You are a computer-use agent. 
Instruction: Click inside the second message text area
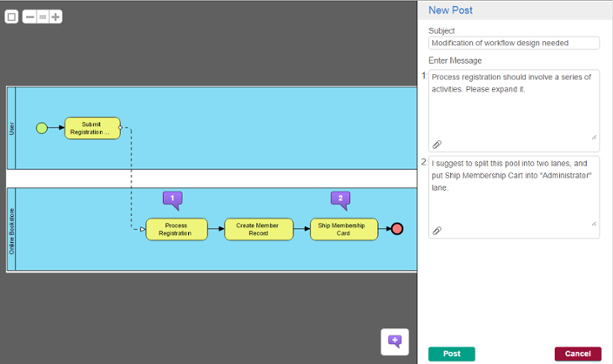[514, 191]
